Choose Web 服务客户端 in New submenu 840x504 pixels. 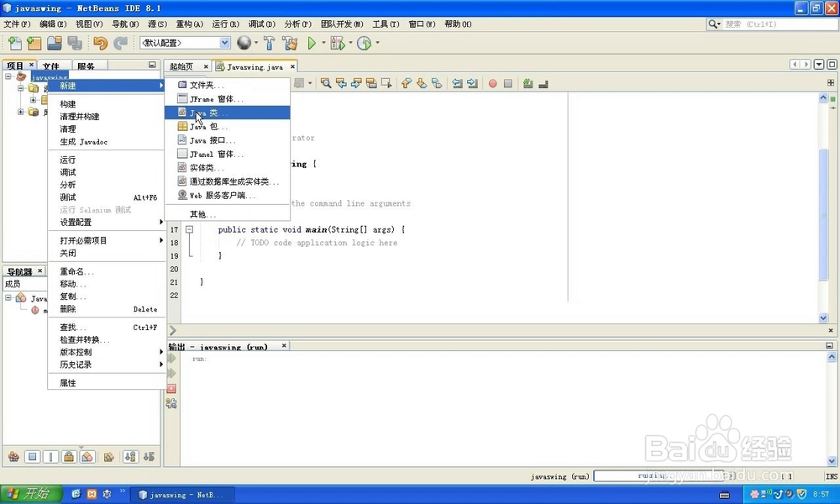pos(227,196)
